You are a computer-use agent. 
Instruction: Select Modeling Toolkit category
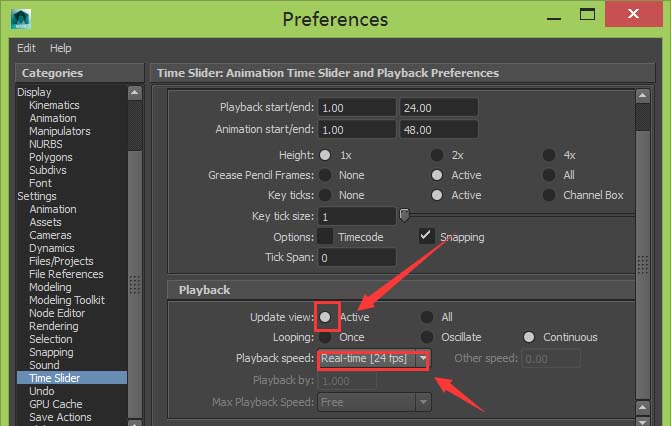67,300
